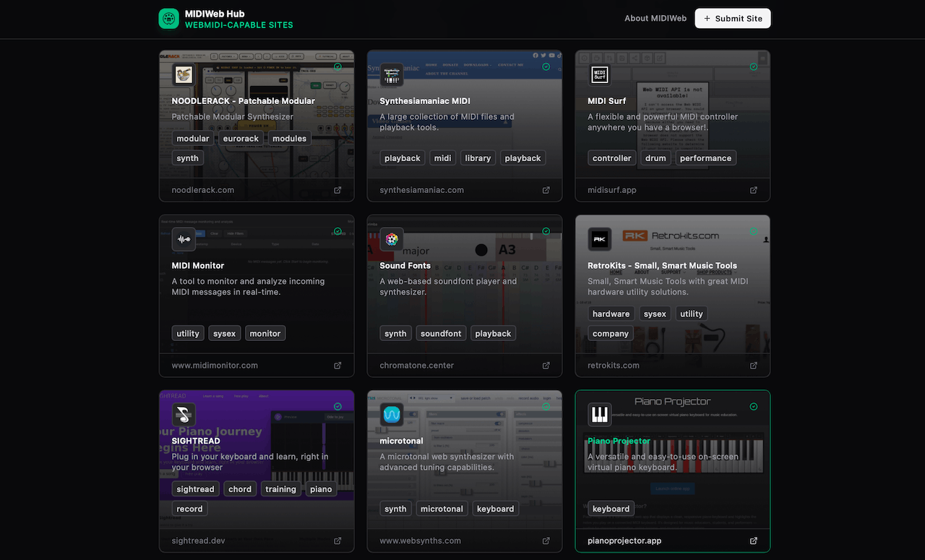The height and width of the screenshot is (560, 925).
Task: Click the verified checkmark on NOODLERACK card
Action: (x=337, y=66)
